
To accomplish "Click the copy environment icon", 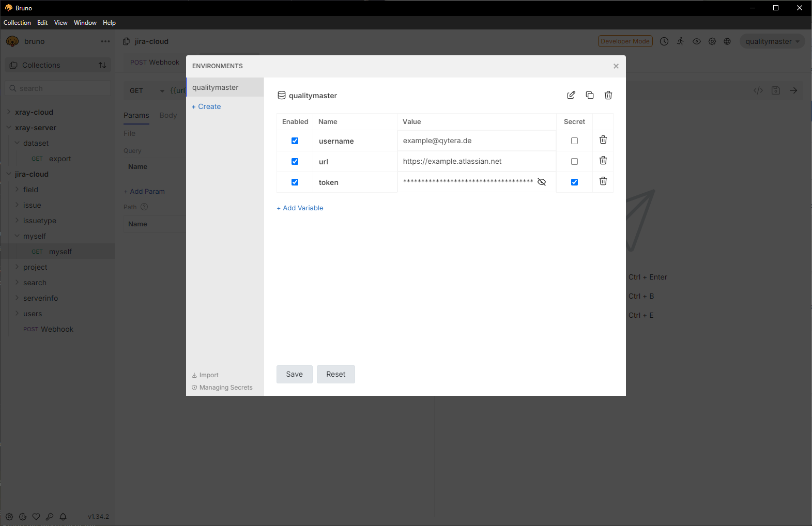I will tap(590, 95).
